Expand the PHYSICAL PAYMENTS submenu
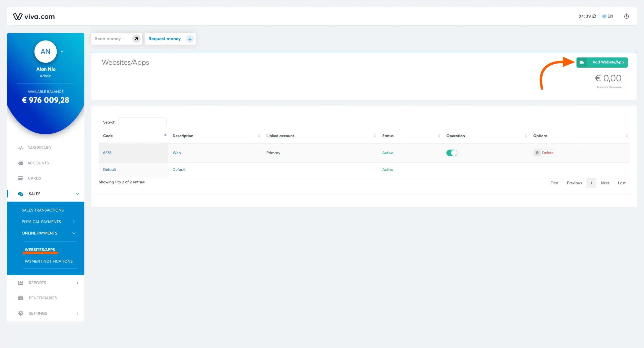 point(41,222)
